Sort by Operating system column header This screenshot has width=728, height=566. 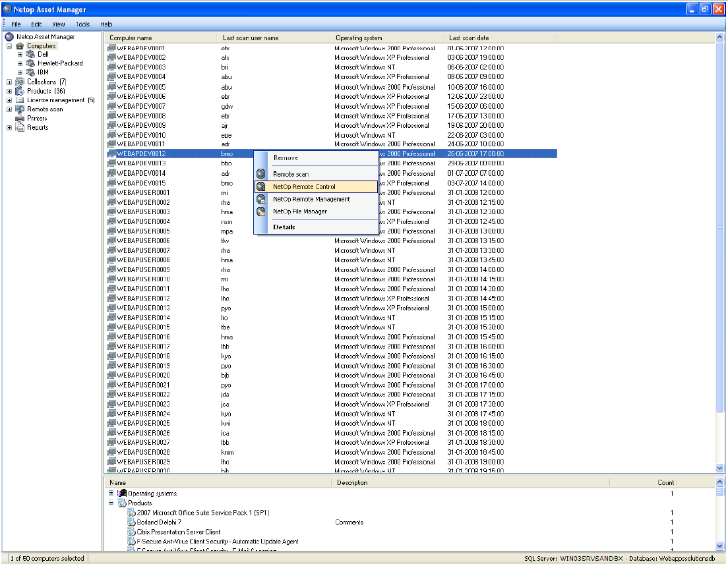click(387, 38)
